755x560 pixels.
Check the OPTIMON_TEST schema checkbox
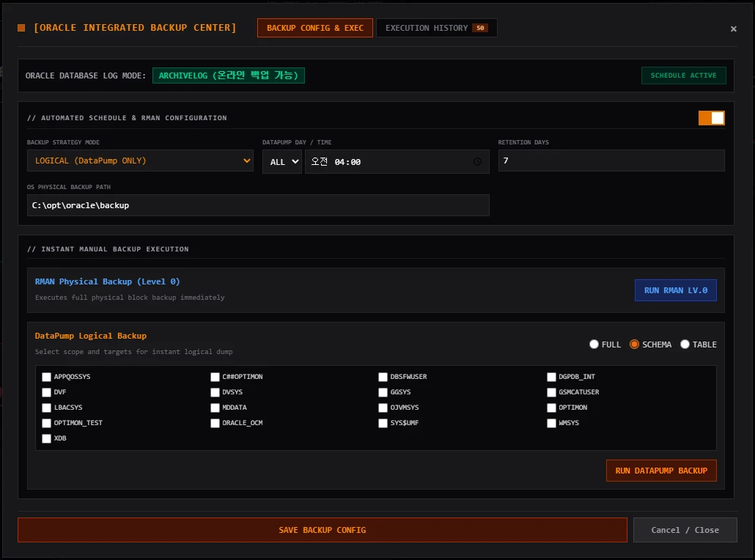click(x=46, y=423)
